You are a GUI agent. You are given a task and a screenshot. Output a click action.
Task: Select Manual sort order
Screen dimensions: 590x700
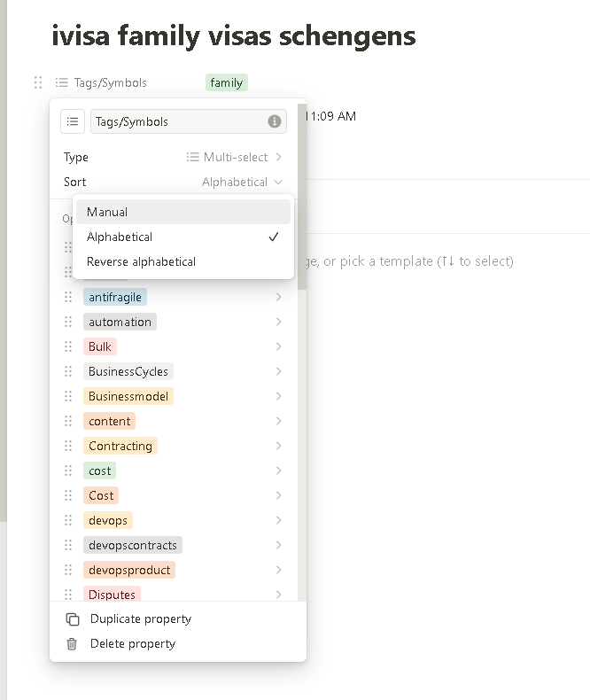pyautogui.click(x=183, y=212)
